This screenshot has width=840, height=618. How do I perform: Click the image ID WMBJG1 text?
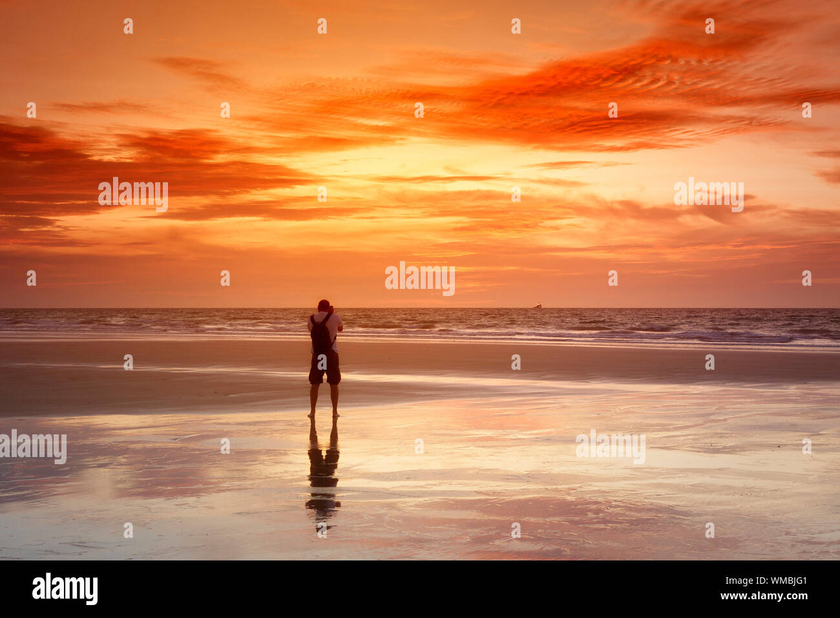(765, 580)
